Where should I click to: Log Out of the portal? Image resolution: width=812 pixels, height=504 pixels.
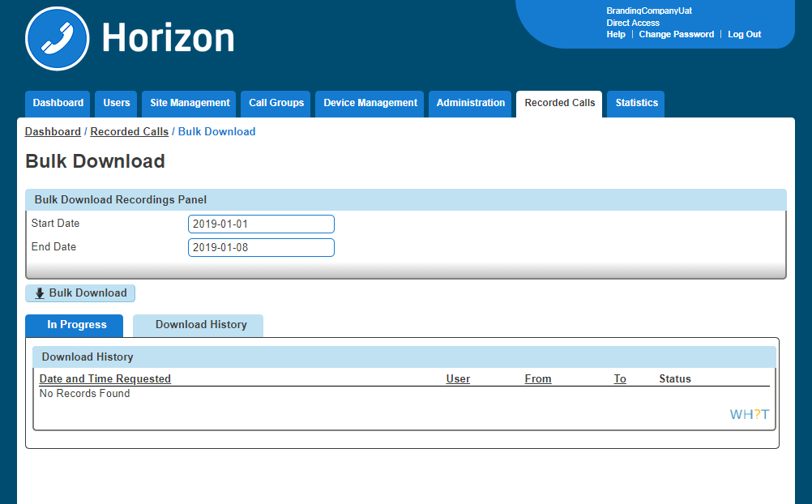point(744,34)
